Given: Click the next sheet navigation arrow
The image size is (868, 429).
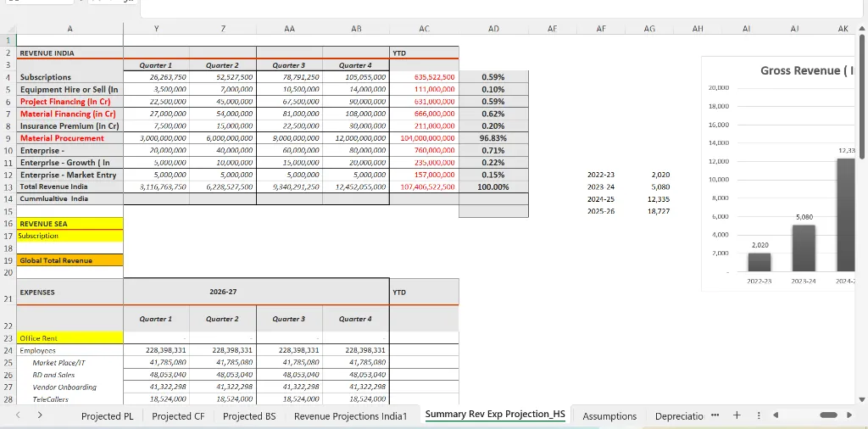Looking at the screenshot, I should pos(39,415).
